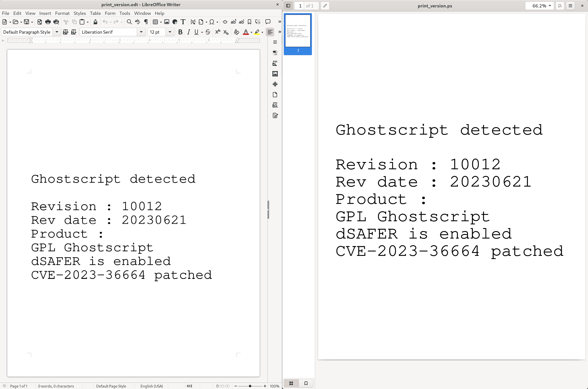Open sidebar Properties deck icon
The image size is (588, 389).
point(275,53)
